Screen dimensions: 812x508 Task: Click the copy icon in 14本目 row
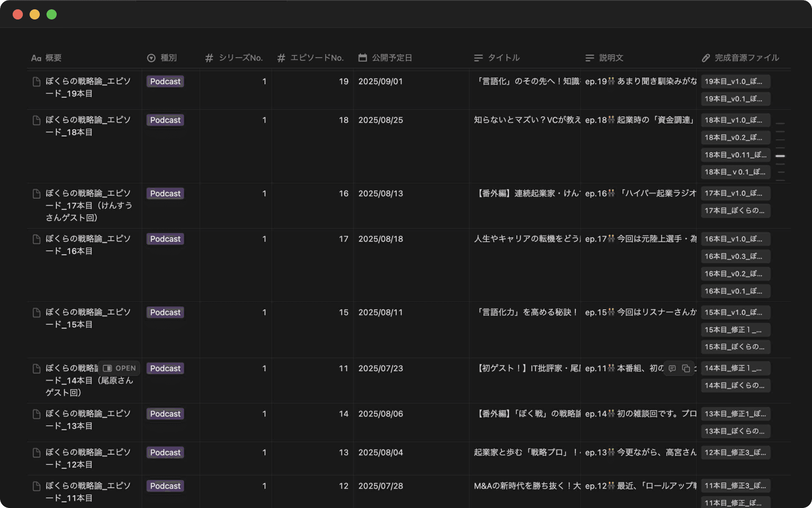point(686,368)
